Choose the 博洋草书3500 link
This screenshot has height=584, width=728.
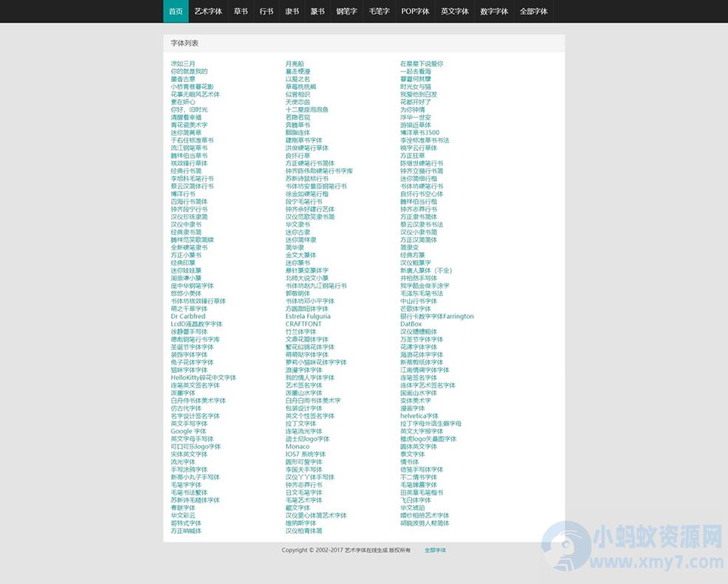coord(419,132)
